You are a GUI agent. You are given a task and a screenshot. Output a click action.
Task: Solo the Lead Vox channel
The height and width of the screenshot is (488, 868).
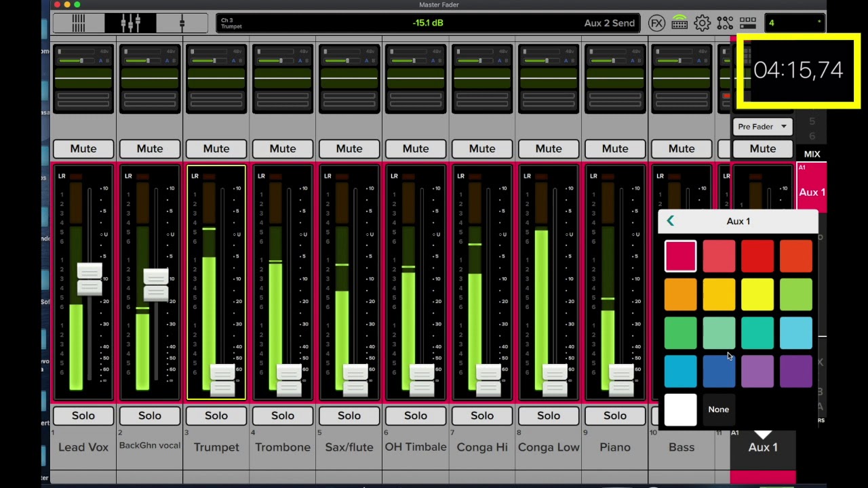coord(83,415)
